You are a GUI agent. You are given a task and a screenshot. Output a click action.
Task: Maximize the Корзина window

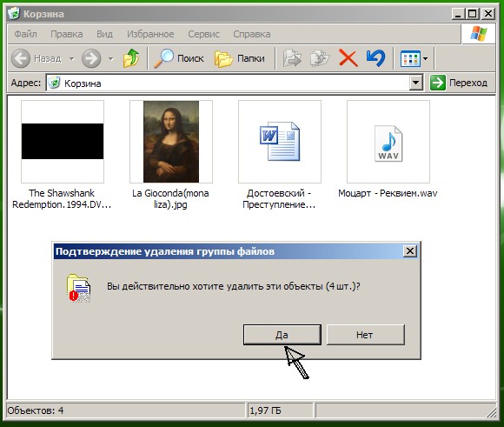pos(473,14)
